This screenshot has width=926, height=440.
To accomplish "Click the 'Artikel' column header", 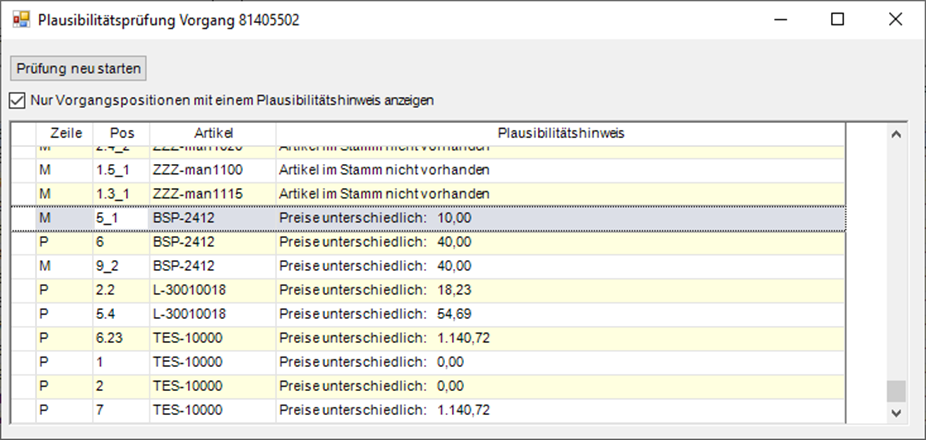I will pyautogui.click(x=211, y=133).
